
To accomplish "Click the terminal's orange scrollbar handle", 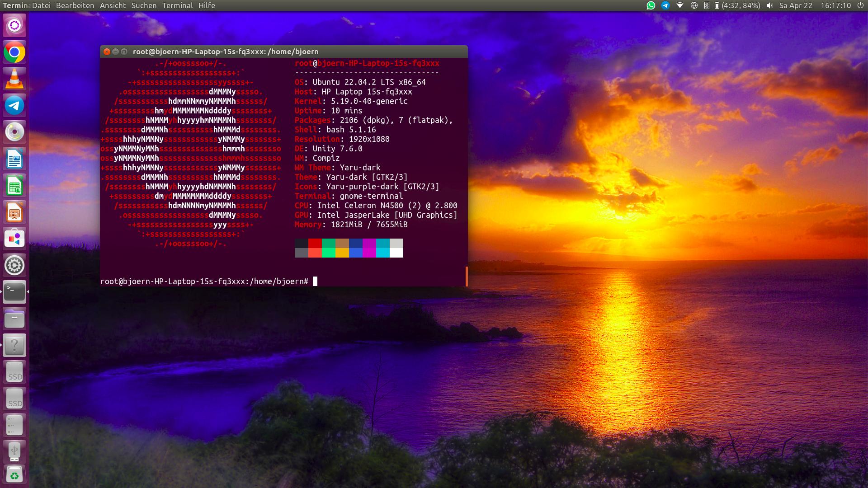I will click(x=466, y=276).
